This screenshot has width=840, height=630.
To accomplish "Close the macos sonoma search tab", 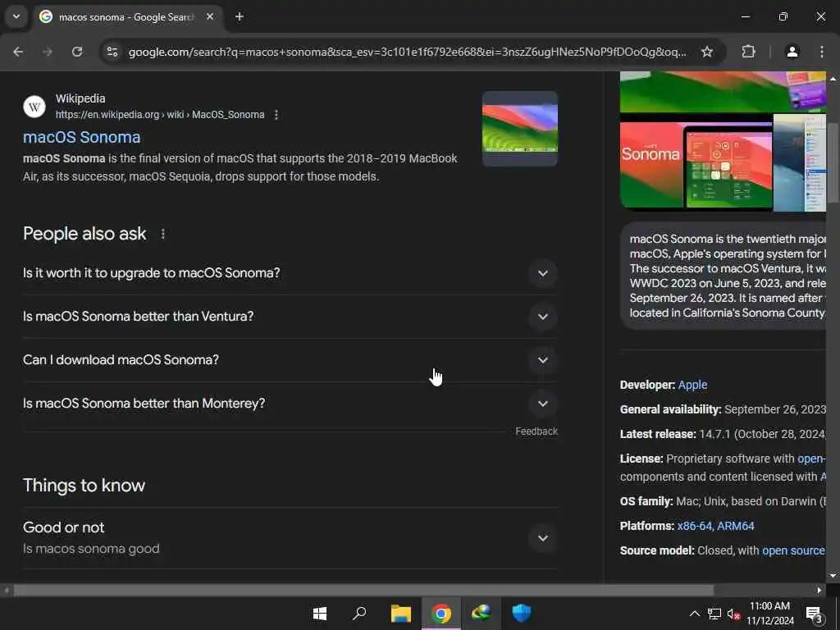I will (x=210, y=16).
